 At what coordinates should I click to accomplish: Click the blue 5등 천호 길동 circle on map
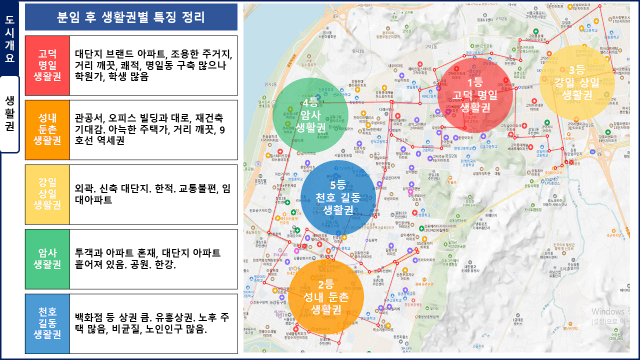[x=338, y=198]
